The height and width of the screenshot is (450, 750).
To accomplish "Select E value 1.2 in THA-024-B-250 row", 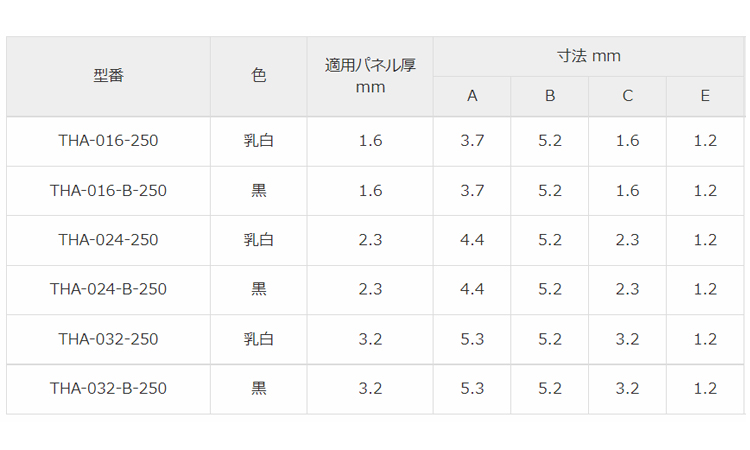I will pyautogui.click(x=705, y=289).
